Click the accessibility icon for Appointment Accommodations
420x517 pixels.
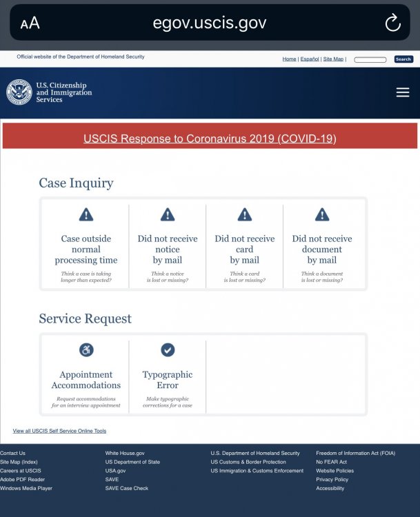(x=86, y=349)
